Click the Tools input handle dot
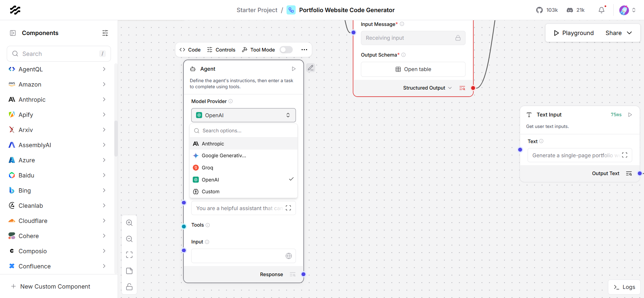The height and width of the screenshot is (298, 644). pyautogui.click(x=184, y=226)
